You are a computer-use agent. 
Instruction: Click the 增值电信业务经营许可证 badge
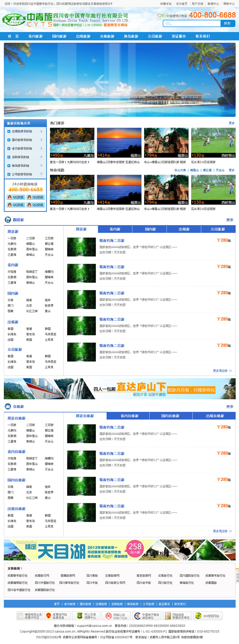[x=30, y=616]
